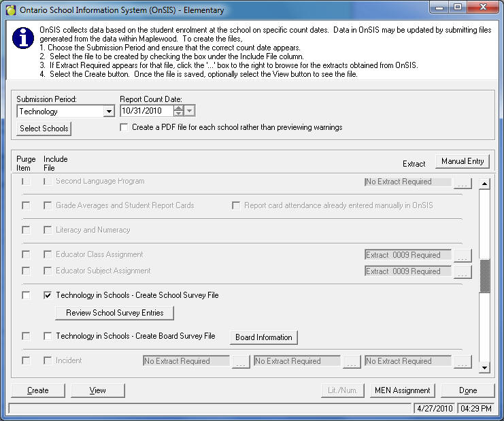Open Board Information
Image resolution: width=504 pixels, height=421 pixels.
pos(264,337)
